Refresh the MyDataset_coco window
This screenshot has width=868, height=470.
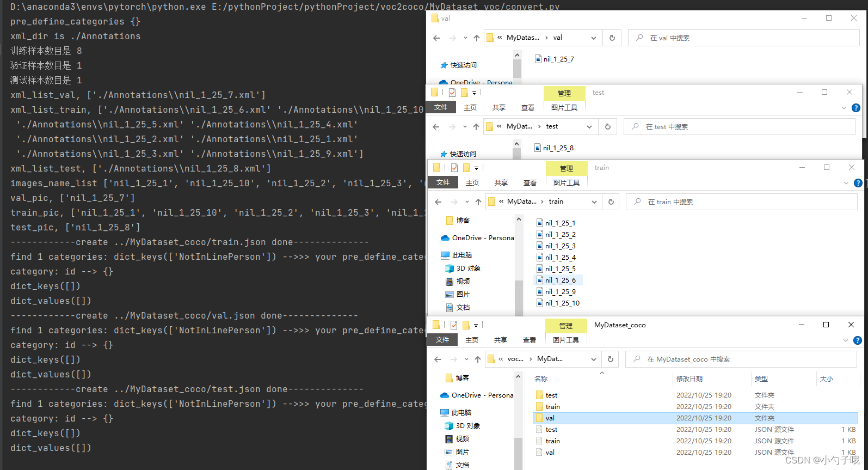pos(611,359)
